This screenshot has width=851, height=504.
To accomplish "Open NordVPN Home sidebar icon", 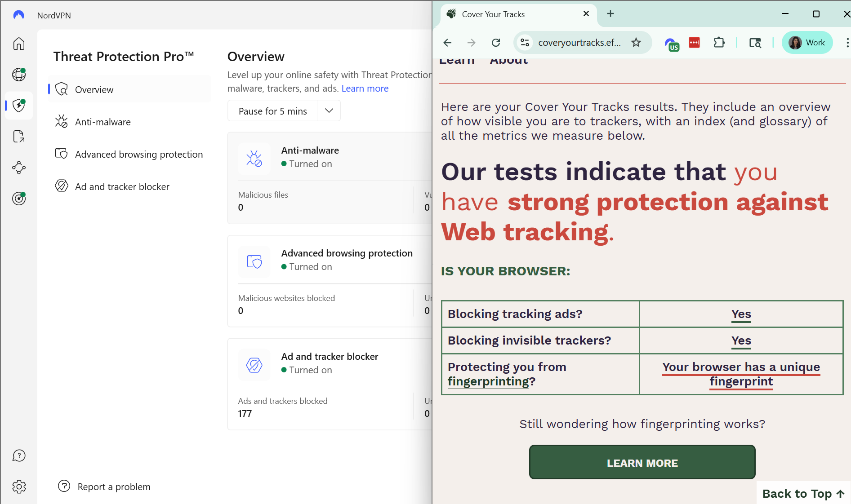I will (x=19, y=44).
